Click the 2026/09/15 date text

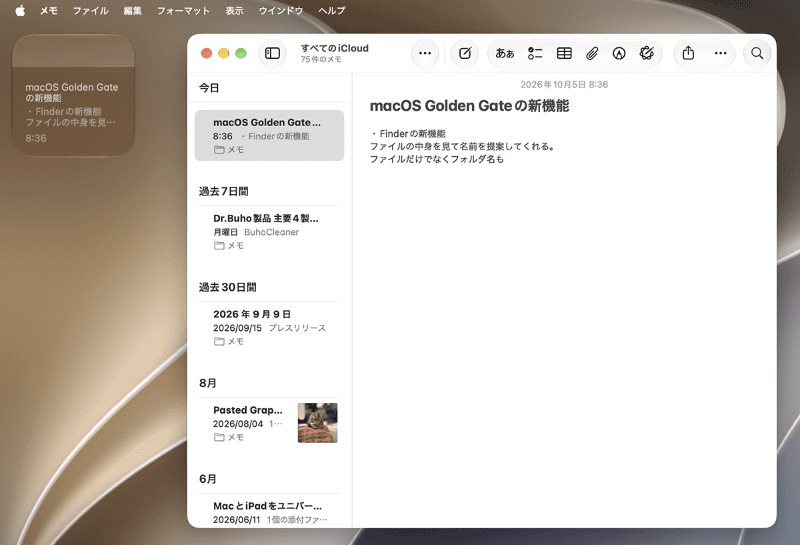pyautogui.click(x=237, y=328)
